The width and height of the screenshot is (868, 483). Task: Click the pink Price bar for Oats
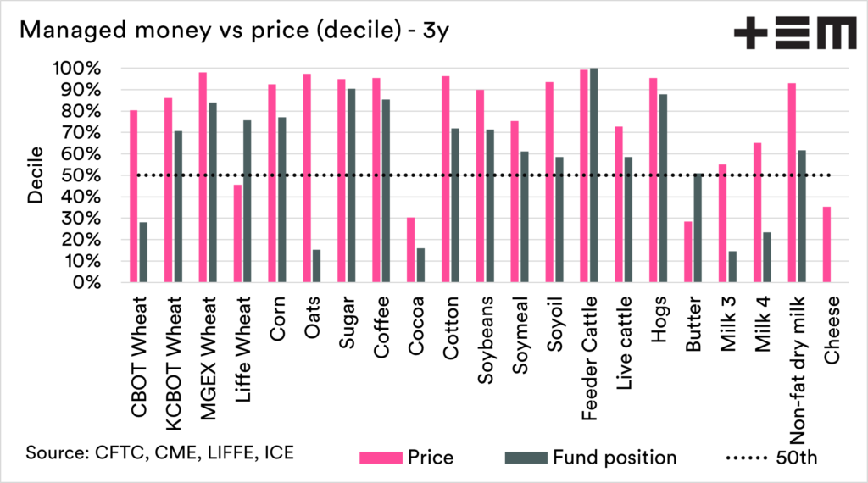point(307,178)
